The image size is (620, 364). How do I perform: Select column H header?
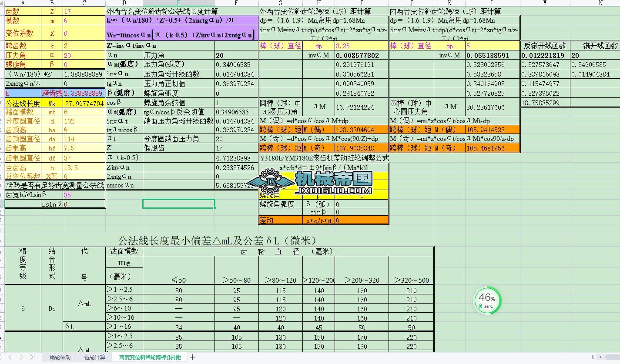(x=318, y=3)
